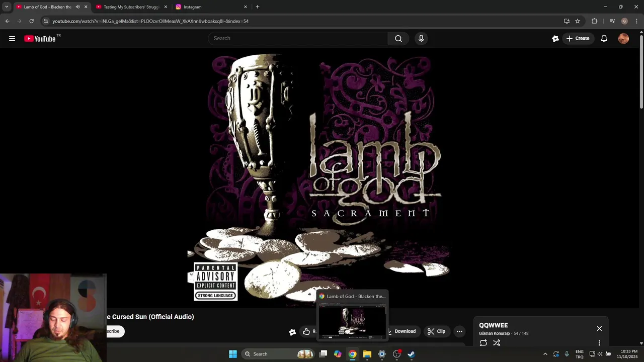Click the Subscribe button
This screenshot has height=362, width=644.
click(115, 331)
